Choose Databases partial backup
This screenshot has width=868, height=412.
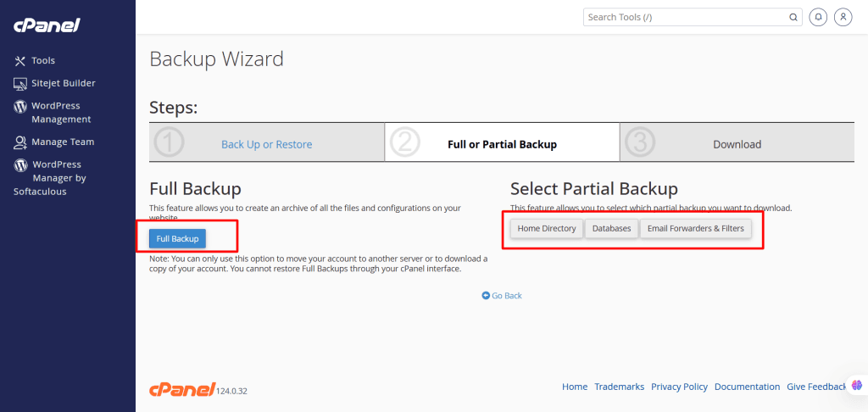pos(612,228)
